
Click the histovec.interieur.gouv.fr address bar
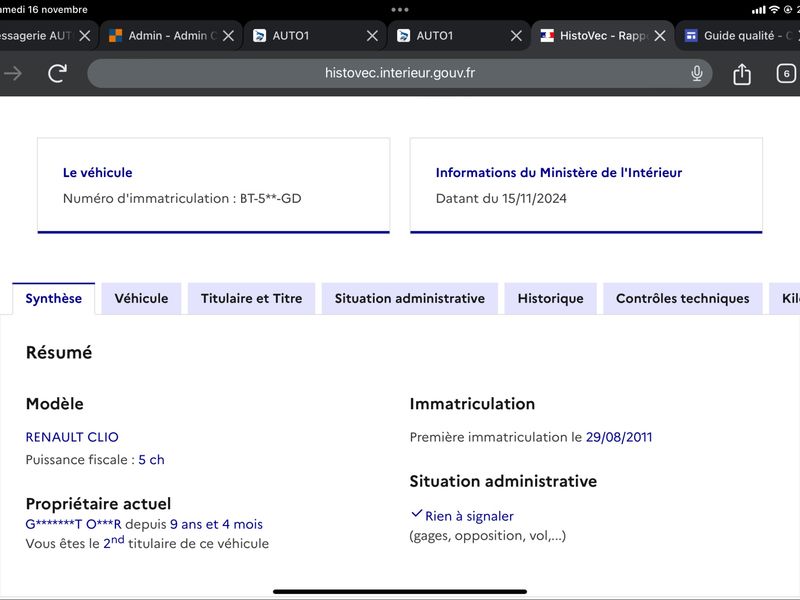(400, 73)
